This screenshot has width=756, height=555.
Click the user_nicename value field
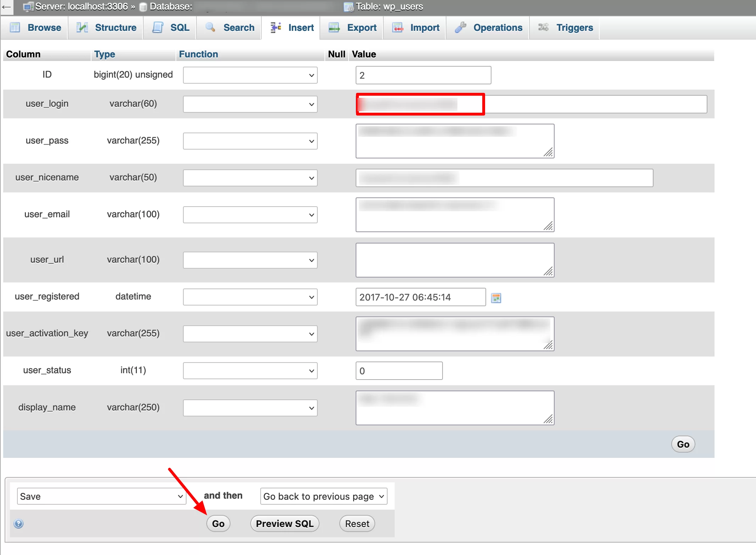[504, 178]
